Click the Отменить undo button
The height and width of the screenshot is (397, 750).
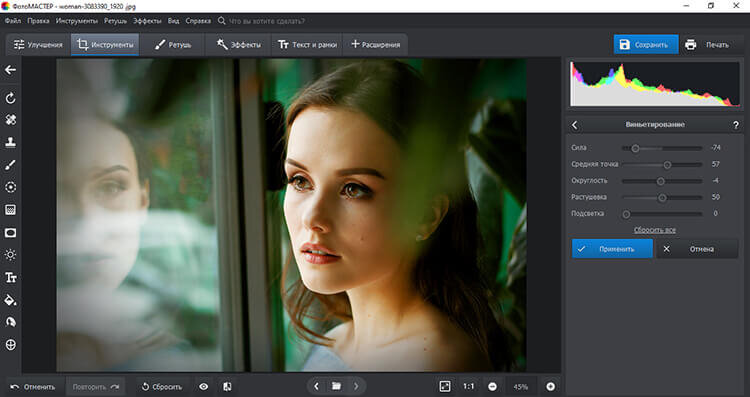33,386
